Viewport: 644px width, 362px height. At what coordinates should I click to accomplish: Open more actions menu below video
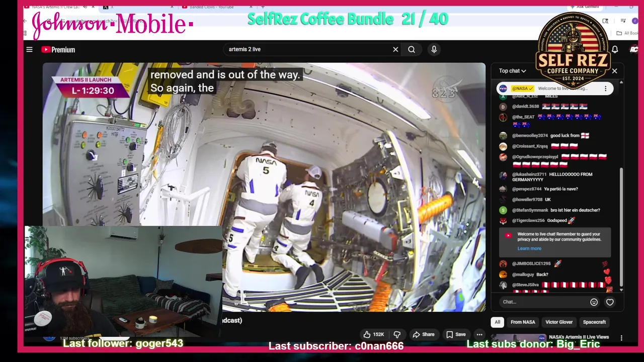[x=479, y=334]
